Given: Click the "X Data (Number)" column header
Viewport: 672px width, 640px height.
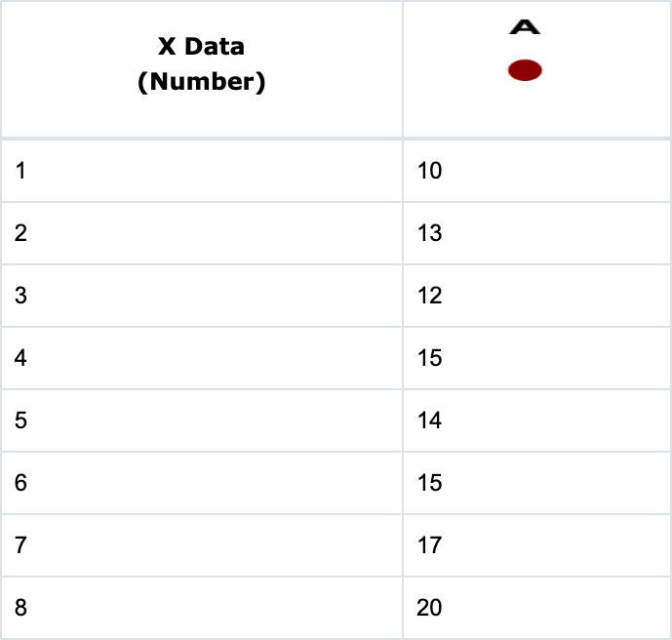Looking at the screenshot, I should point(202,64).
